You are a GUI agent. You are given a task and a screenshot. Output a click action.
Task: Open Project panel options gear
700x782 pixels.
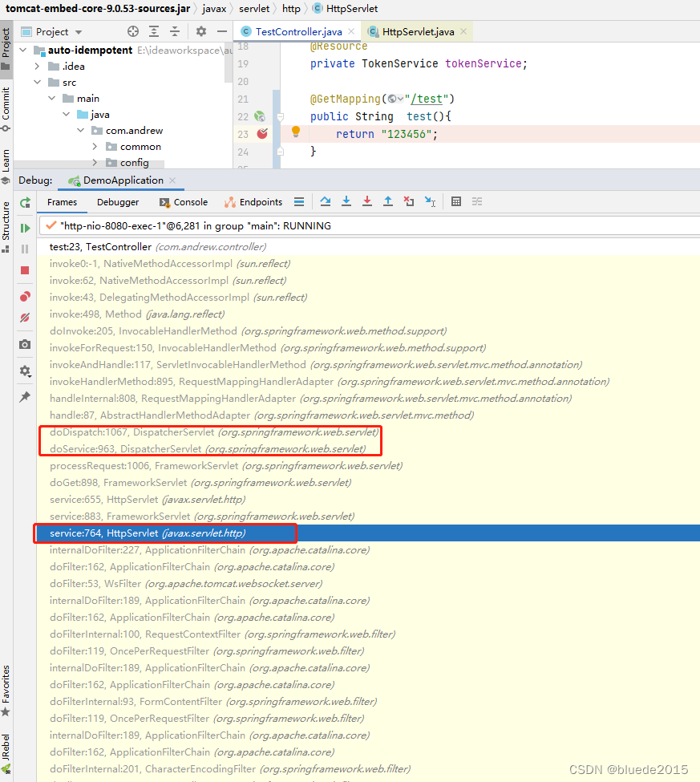201,32
